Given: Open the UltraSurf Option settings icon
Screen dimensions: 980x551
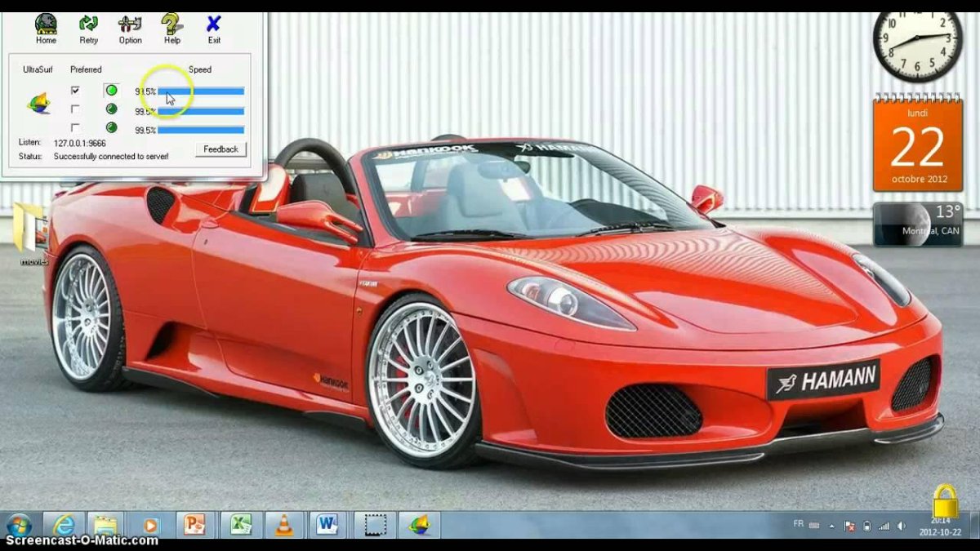Looking at the screenshot, I should click(x=130, y=29).
